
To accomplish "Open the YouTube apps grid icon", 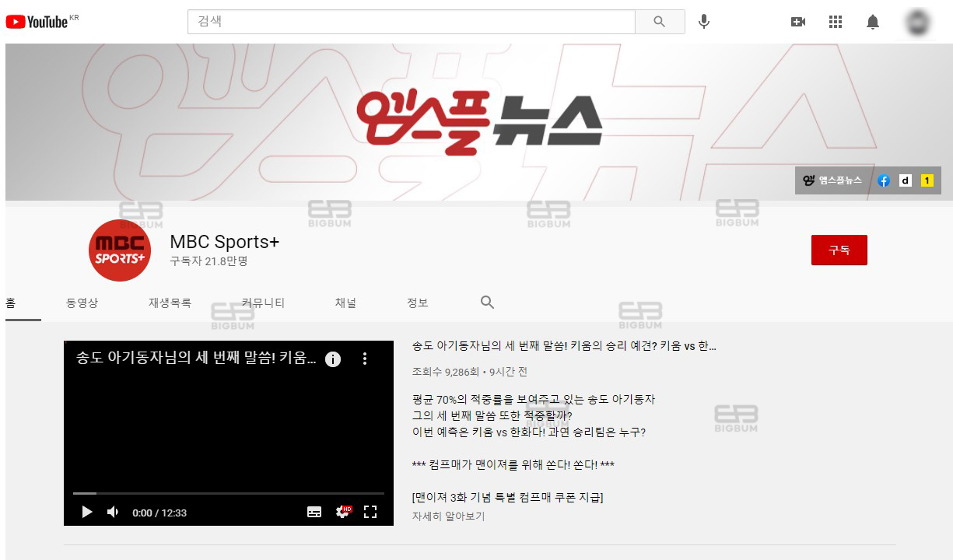I will (x=836, y=22).
